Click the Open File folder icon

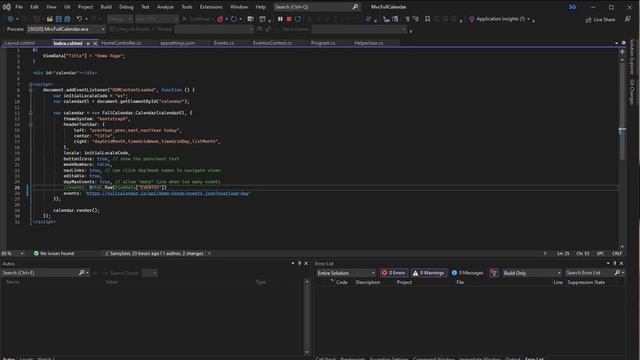point(49,19)
